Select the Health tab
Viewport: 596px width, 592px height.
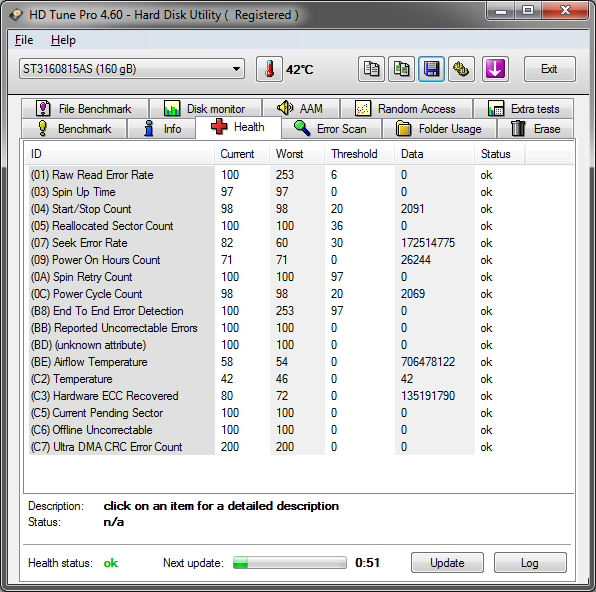tap(238, 127)
